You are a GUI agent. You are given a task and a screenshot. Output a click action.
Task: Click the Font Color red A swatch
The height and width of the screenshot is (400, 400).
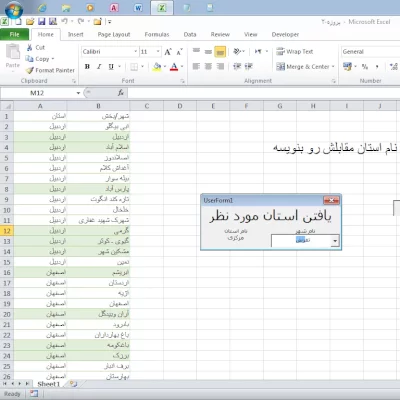pyautogui.click(x=174, y=67)
